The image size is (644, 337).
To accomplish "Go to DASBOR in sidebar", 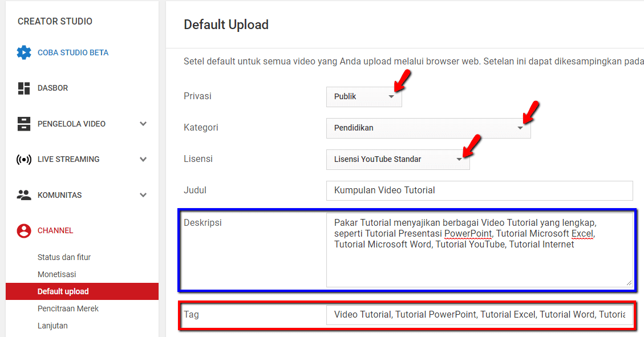I will point(53,88).
